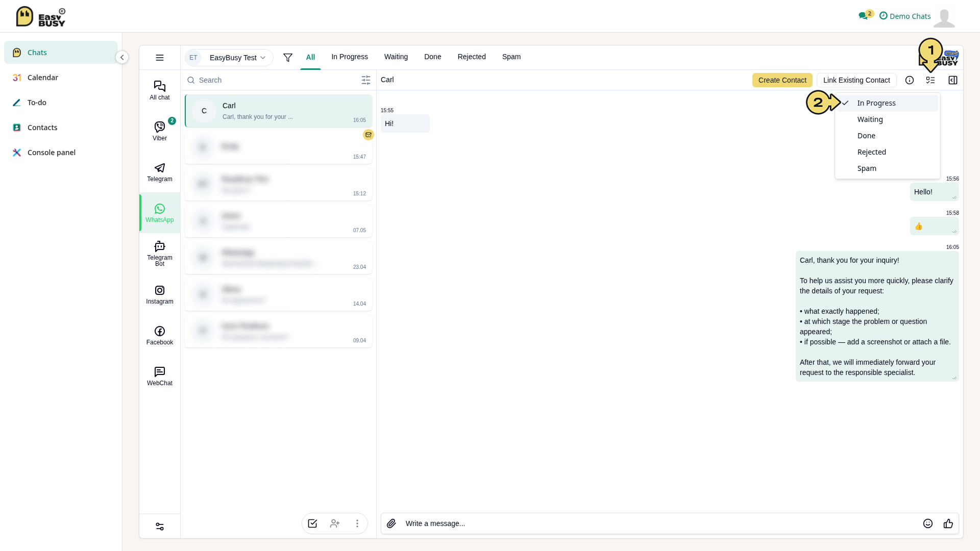
Task: Open the Telegram channel
Action: tap(160, 172)
